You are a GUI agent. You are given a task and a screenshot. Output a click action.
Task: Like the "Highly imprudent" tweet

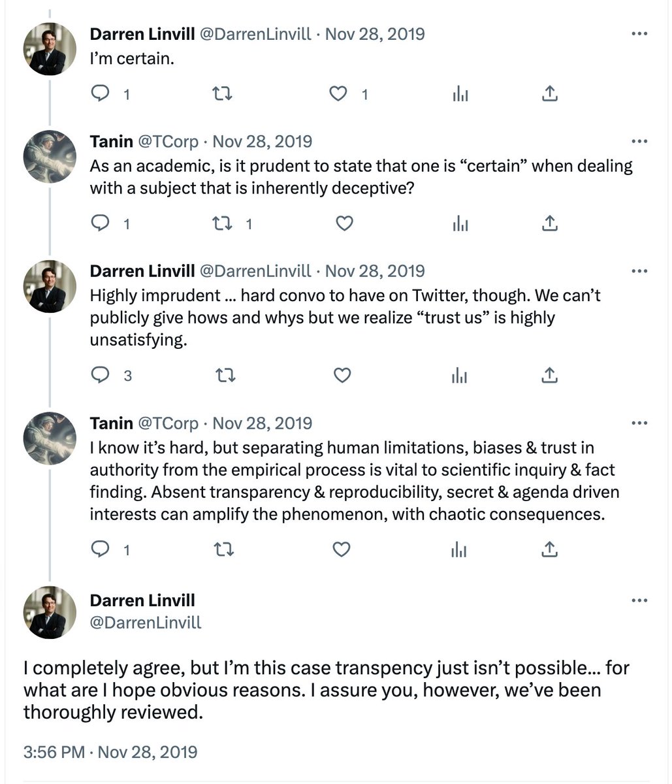[342, 375]
